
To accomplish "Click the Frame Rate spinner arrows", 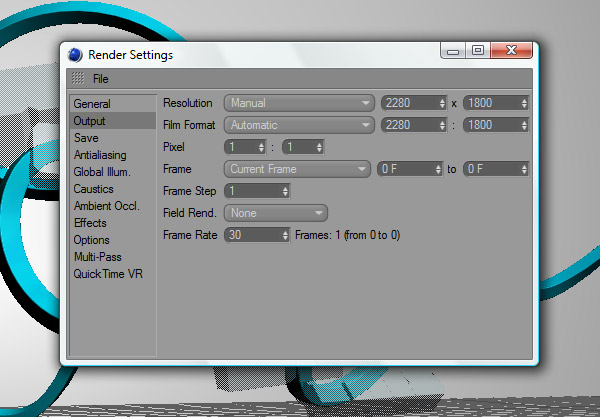I will pos(285,235).
